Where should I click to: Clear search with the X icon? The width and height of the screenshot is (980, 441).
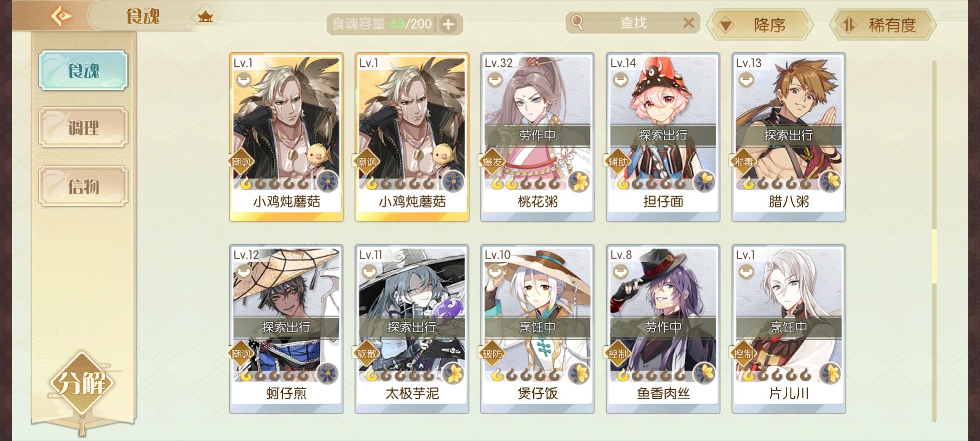[x=688, y=23]
